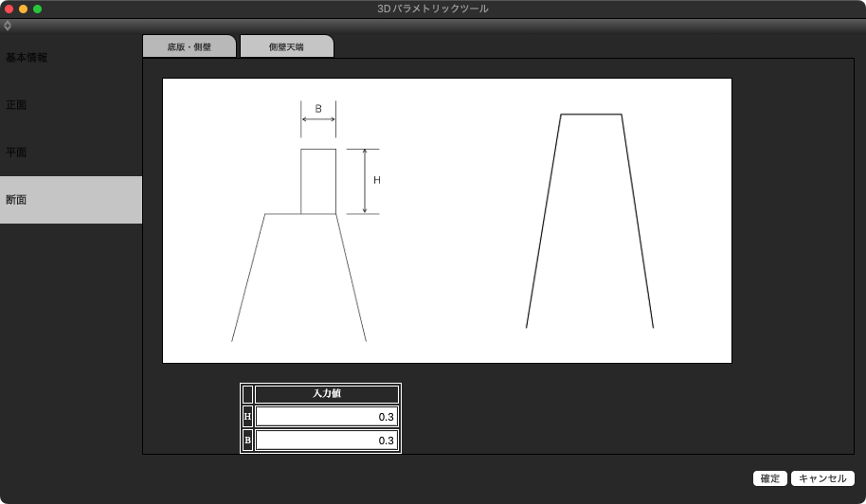Click the 入力値 column header
This screenshot has width=866, height=504.
point(326,394)
